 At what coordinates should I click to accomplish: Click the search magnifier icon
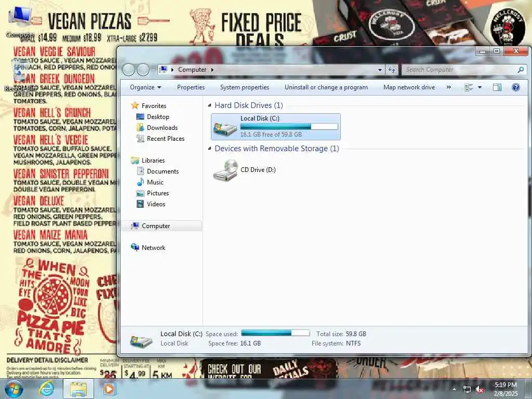[x=521, y=70]
